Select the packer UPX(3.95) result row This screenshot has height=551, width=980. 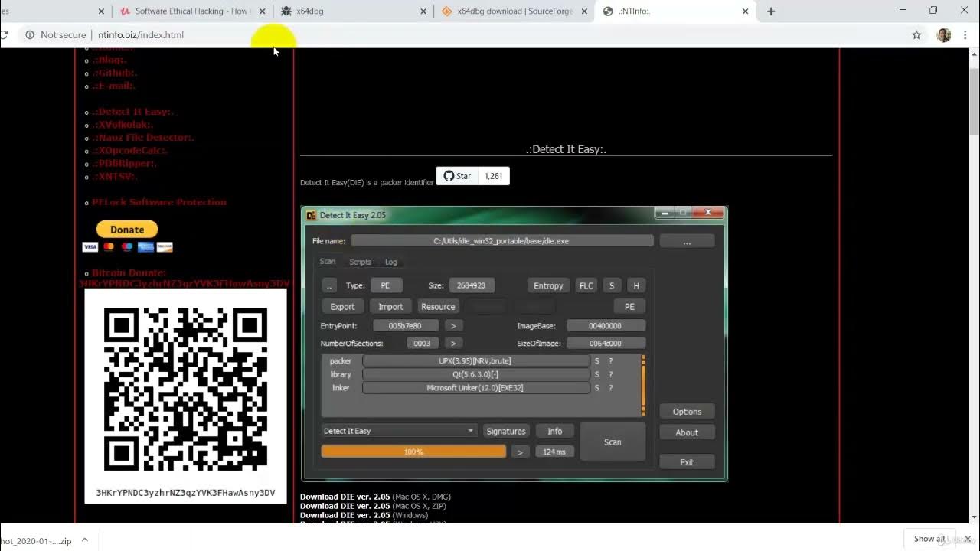[x=475, y=361]
